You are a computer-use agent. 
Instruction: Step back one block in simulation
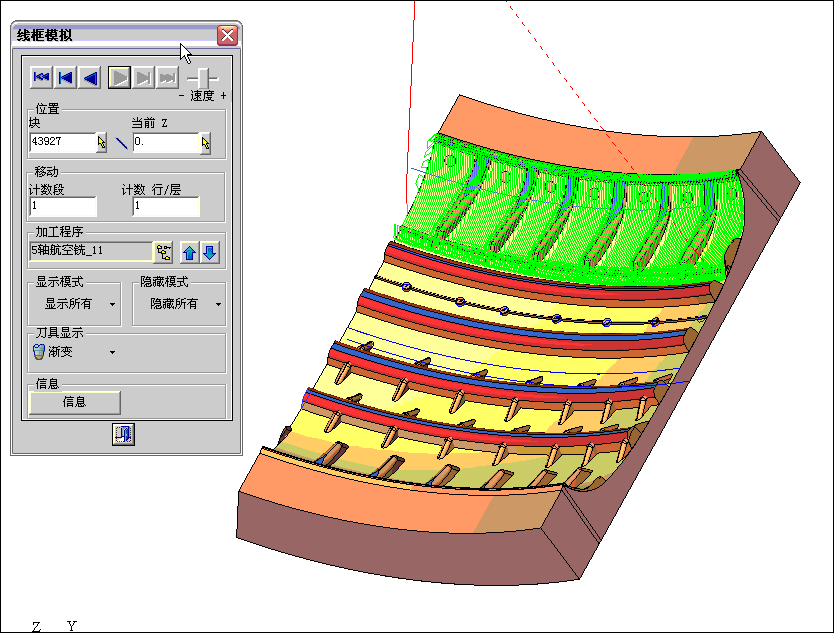point(65,78)
